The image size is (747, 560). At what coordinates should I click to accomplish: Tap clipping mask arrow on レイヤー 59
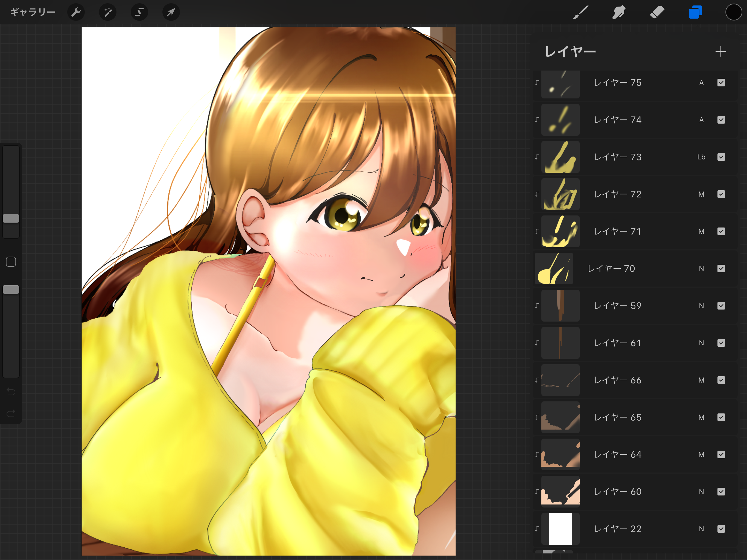pyautogui.click(x=537, y=306)
